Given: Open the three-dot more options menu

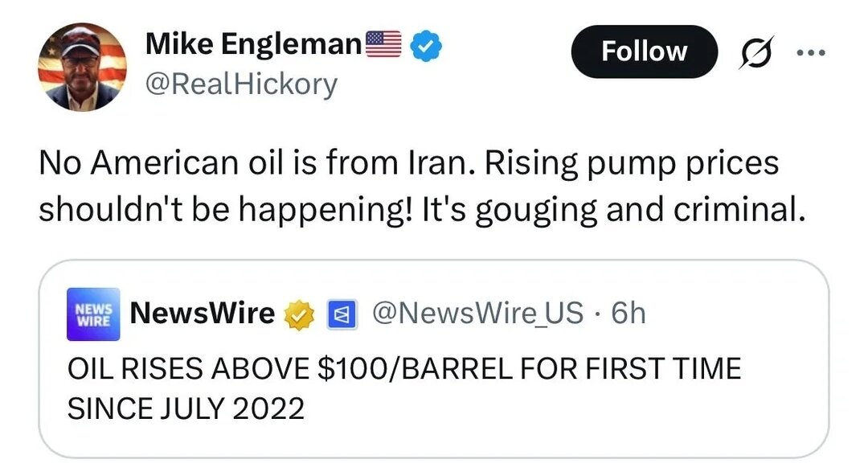Looking at the screenshot, I should click(x=810, y=51).
